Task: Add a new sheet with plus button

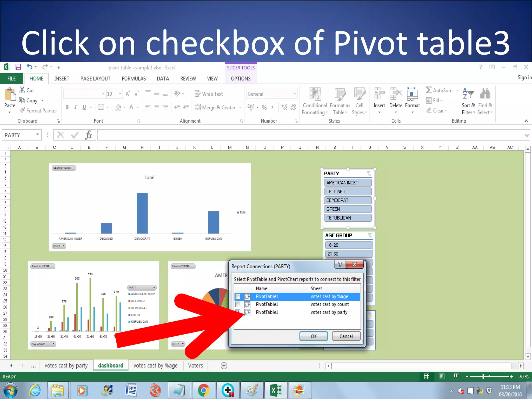Action: coord(224,365)
